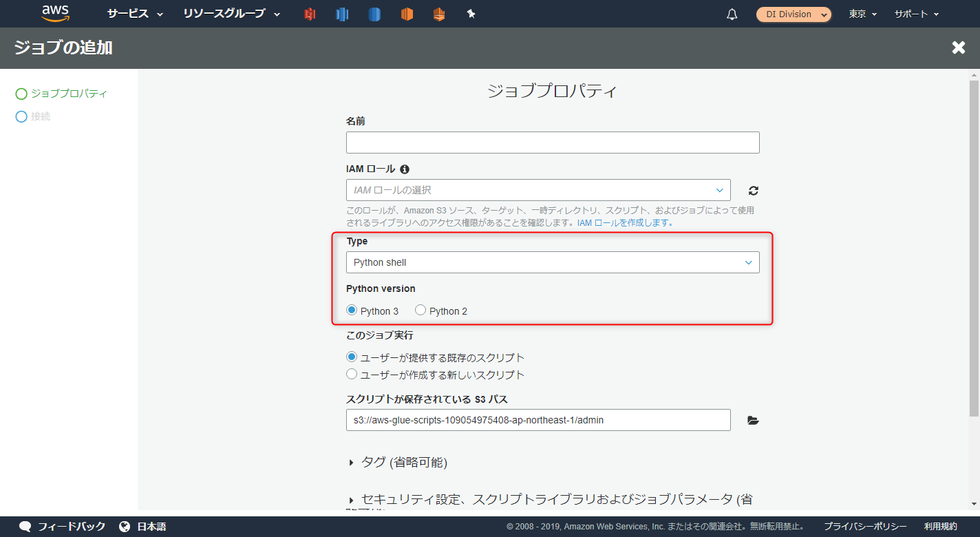This screenshot has width=980, height=537.
Task: Open the S3 folder browser beside the script path
Action: tap(752, 420)
